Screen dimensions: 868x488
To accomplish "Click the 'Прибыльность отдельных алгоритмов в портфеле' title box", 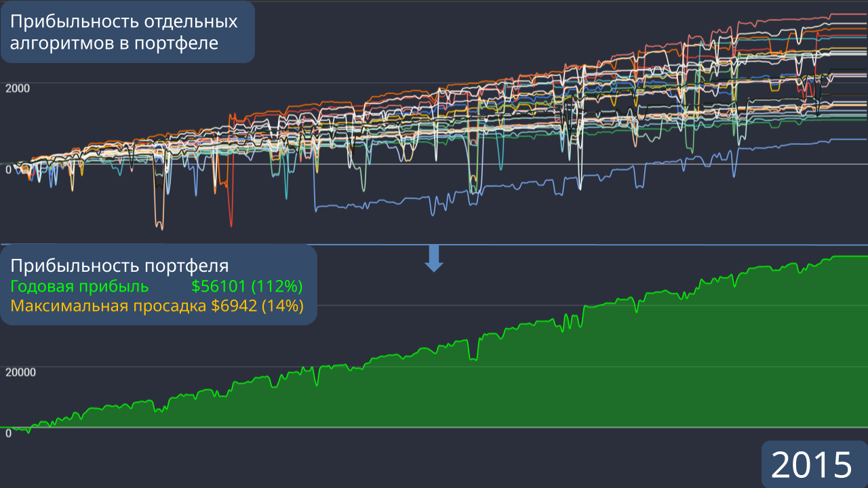I will [x=127, y=32].
